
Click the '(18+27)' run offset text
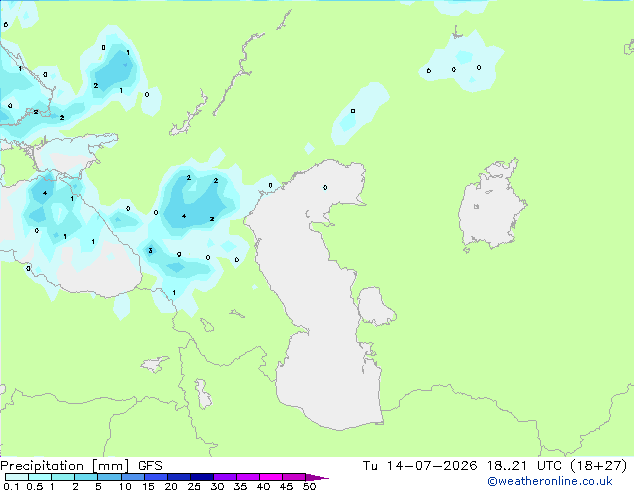pos(598,466)
